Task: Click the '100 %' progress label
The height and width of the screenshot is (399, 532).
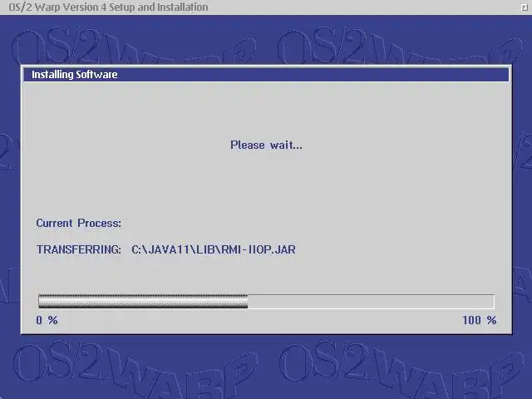Action: point(480,320)
